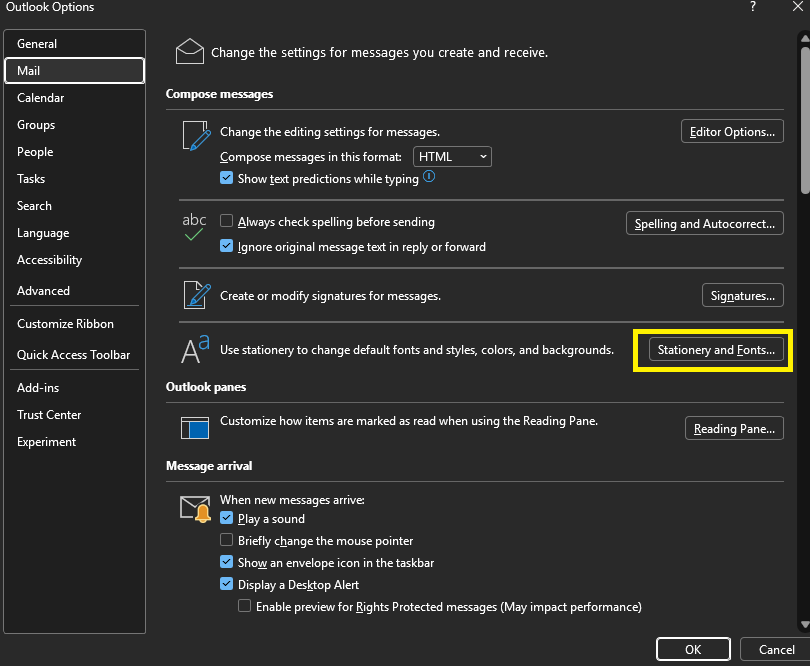Enable preview for Rights Protected messages
The image size is (810, 666).
[x=244, y=606]
